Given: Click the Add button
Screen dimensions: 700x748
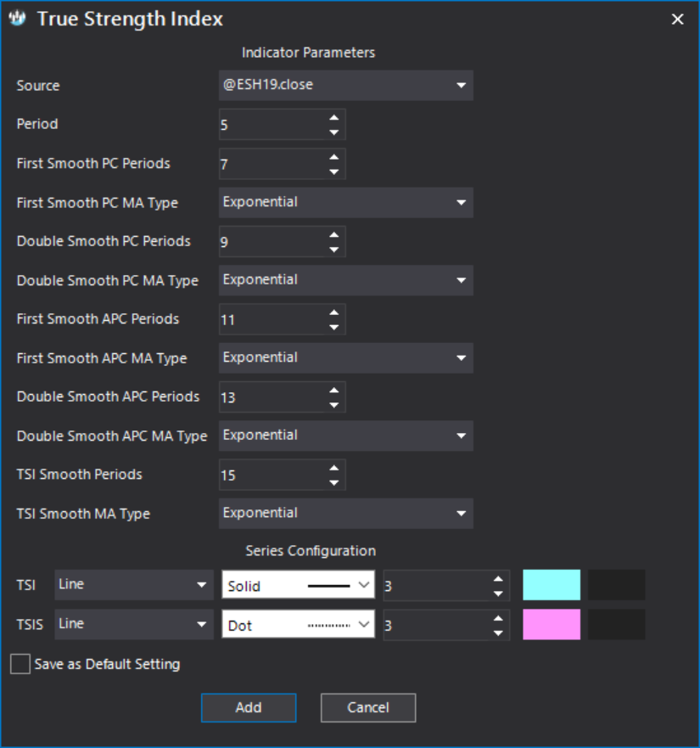Looking at the screenshot, I should click(249, 707).
